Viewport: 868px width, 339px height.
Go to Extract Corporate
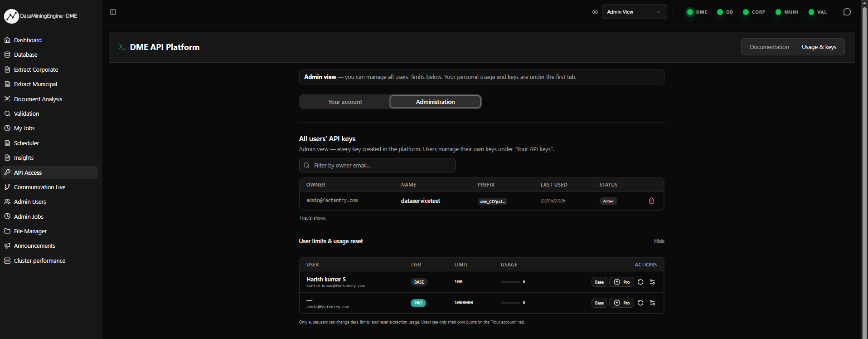tap(50, 69)
